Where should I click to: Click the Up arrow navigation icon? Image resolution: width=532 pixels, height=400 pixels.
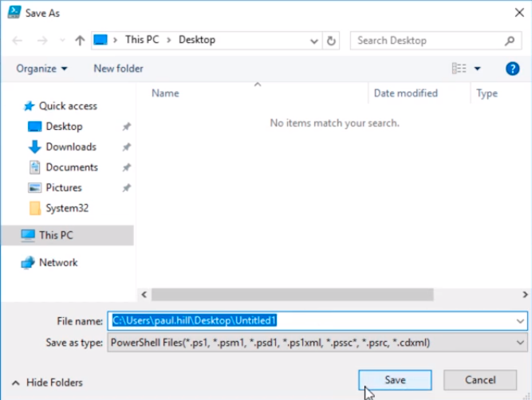[80, 41]
